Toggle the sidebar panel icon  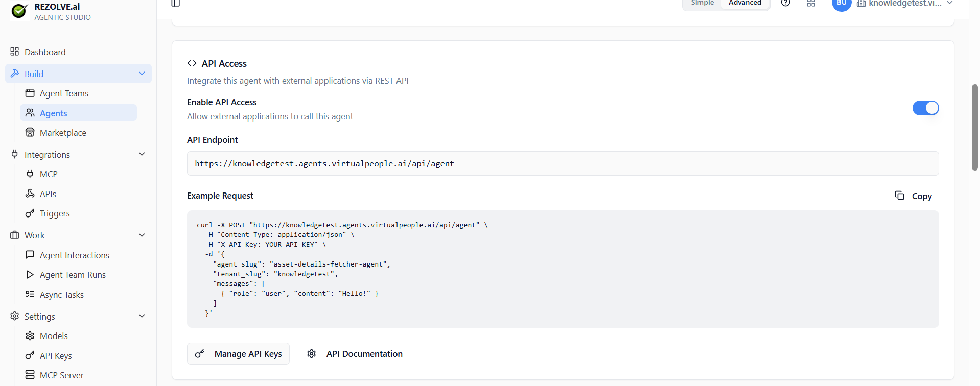176,3
